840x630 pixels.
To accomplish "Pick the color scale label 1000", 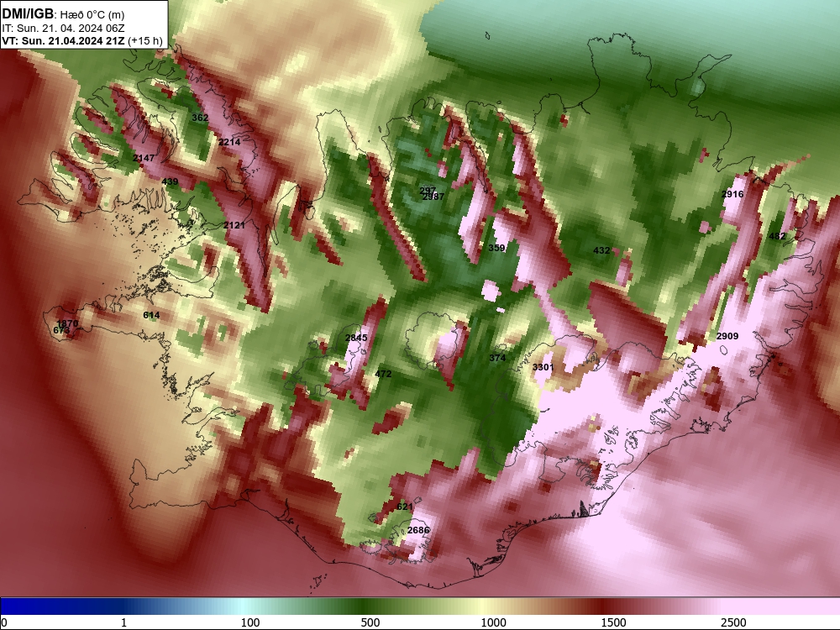I will [493, 622].
